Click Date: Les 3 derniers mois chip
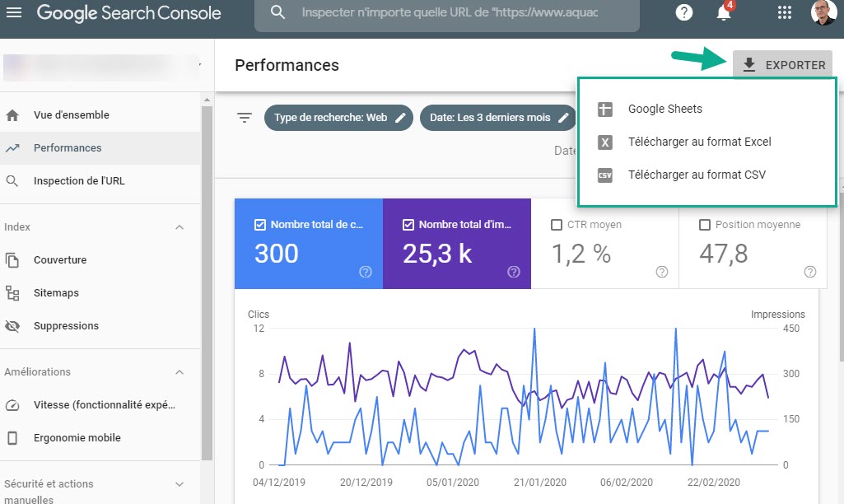This screenshot has width=844, height=504. coord(498,118)
